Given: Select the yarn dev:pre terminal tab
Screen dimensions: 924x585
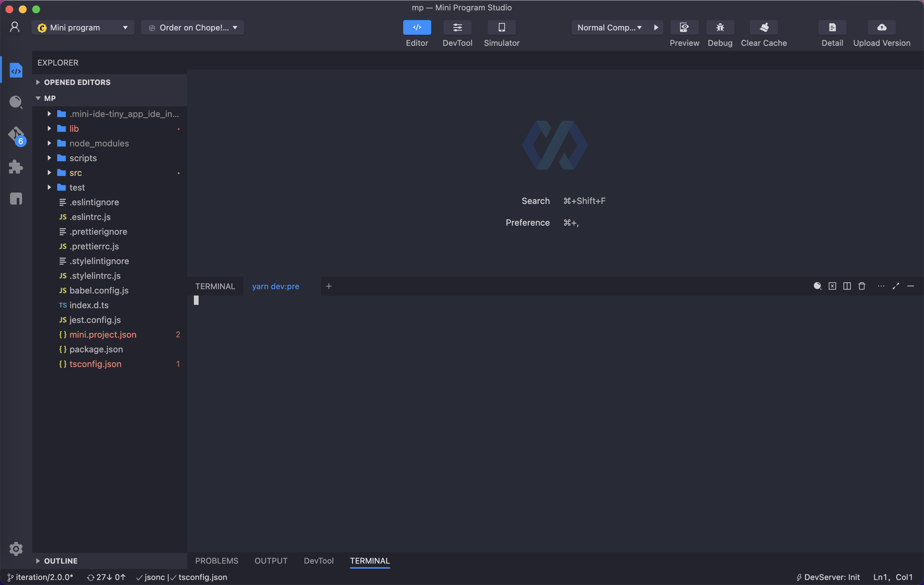Looking at the screenshot, I should (275, 286).
